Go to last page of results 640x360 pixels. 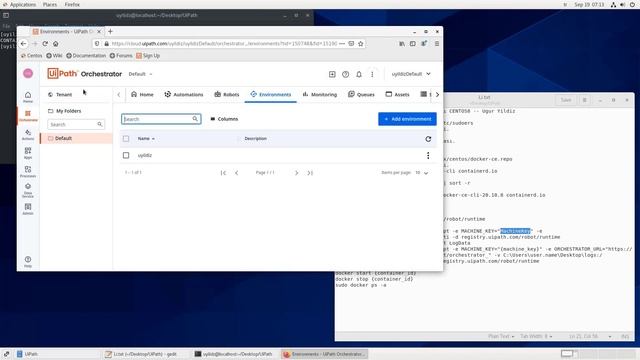310,173
